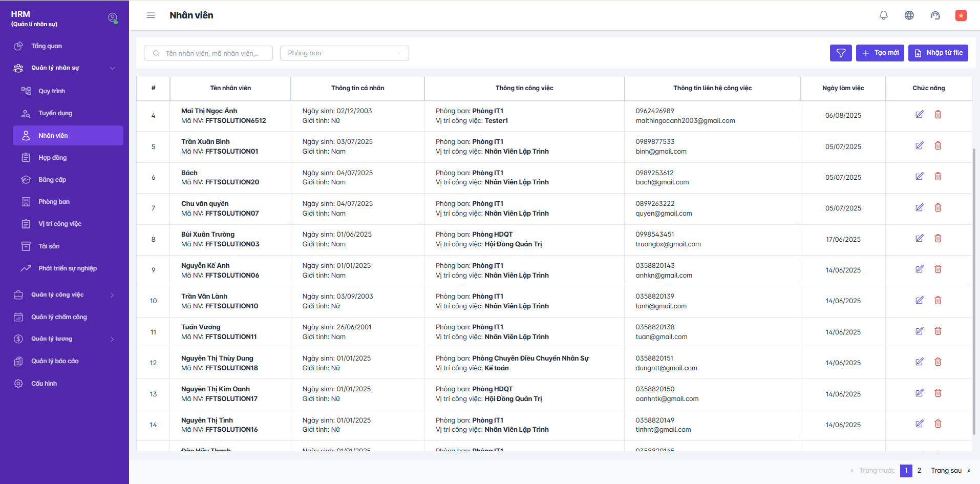
Task: Open the filter funnel button
Action: pyautogui.click(x=841, y=53)
